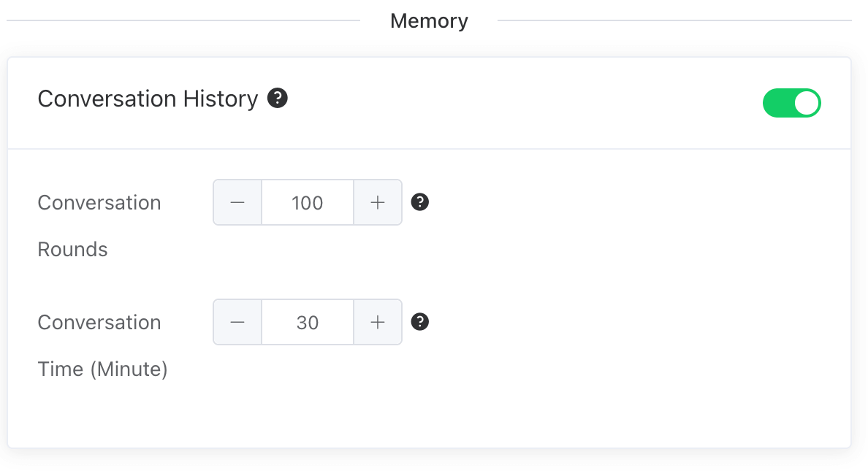Show info about the 100 rounds setting

(419, 202)
